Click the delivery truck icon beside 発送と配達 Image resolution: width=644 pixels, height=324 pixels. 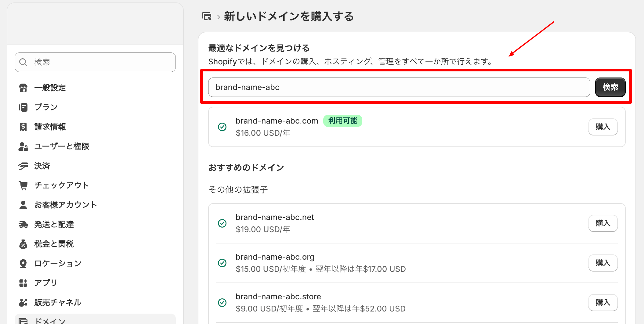pos(23,225)
